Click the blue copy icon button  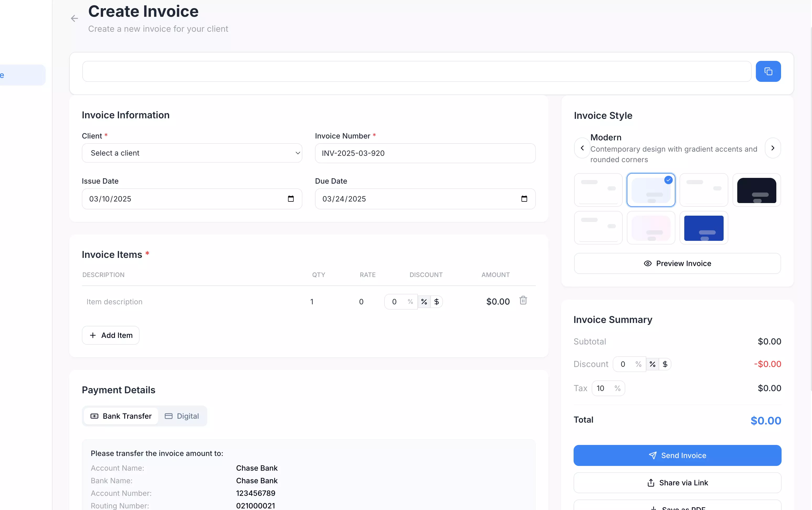click(x=768, y=71)
